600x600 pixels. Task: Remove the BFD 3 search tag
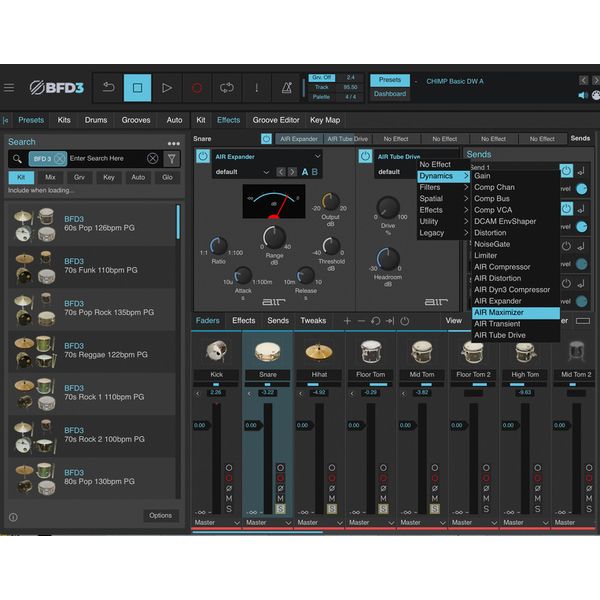pos(60,158)
